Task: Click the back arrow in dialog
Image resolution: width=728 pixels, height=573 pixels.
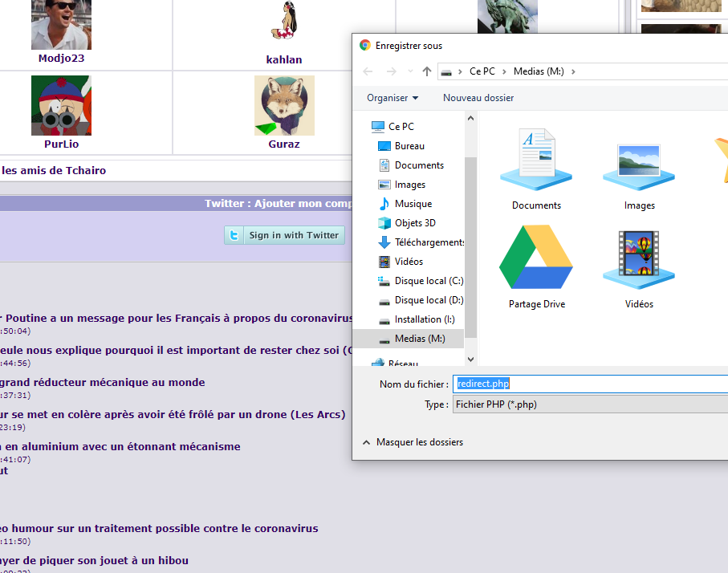Action: pos(368,71)
